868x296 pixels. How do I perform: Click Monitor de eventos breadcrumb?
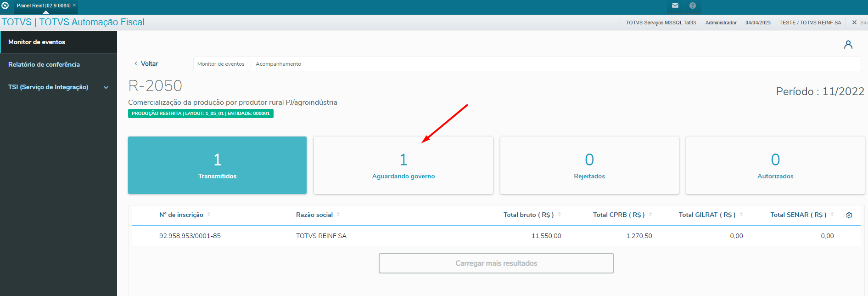click(221, 64)
